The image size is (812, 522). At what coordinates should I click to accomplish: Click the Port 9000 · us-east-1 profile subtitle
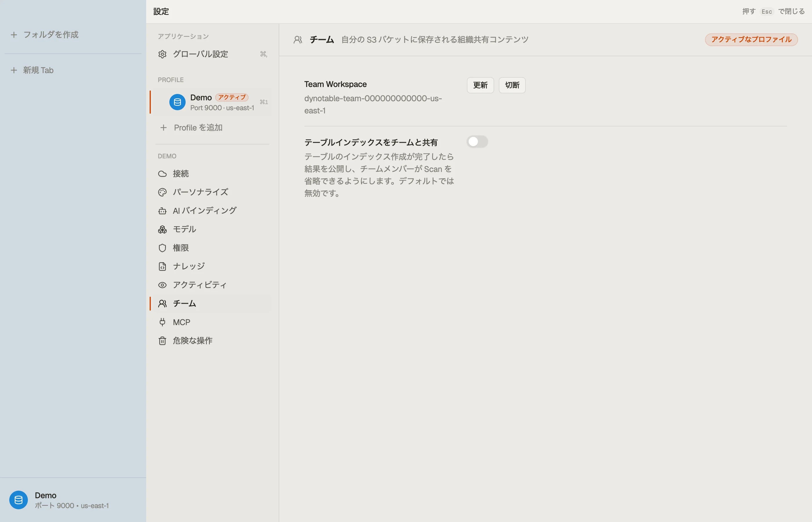(x=222, y=108)
